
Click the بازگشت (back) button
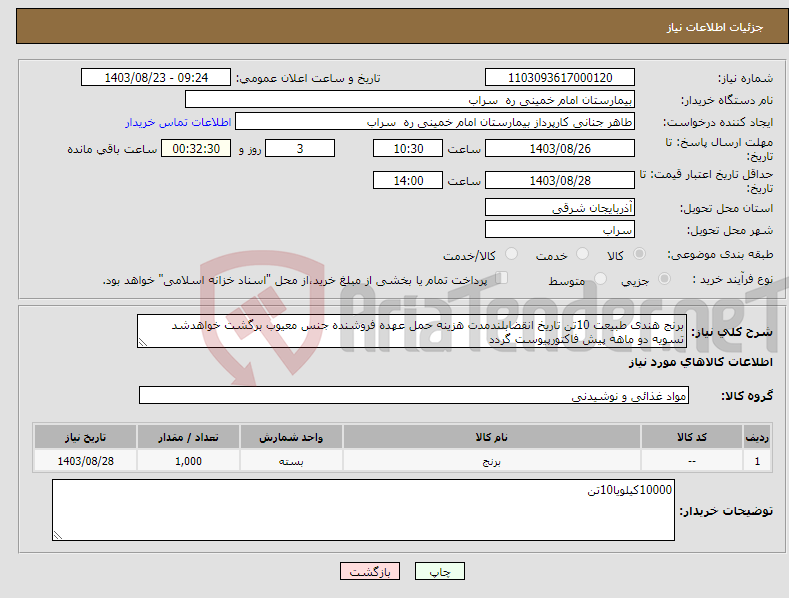[370, 571]
